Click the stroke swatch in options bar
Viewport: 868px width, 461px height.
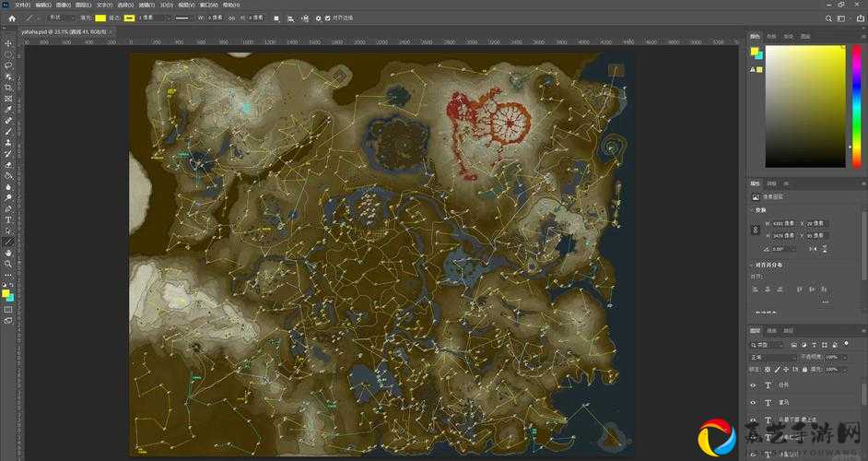(x=129, y=18)
